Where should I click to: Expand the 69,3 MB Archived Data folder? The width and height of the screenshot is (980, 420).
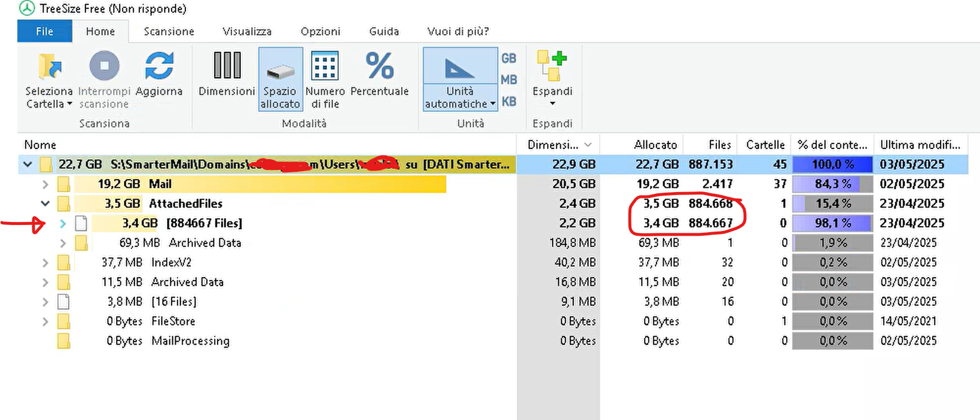(x=63, y=243)
